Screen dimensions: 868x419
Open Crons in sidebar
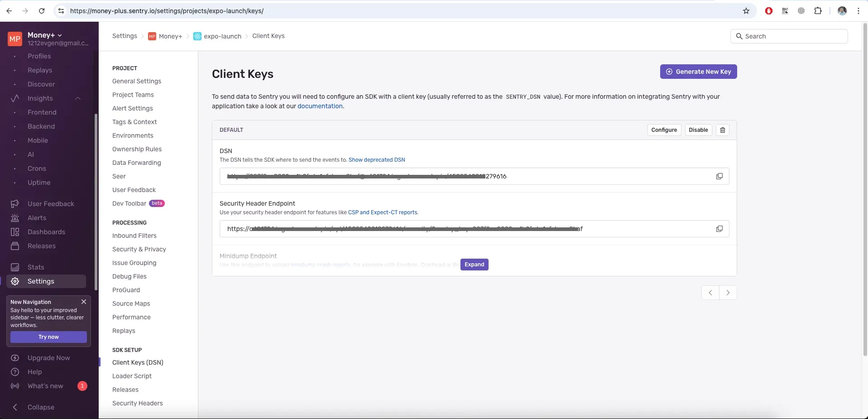point(37,169)
